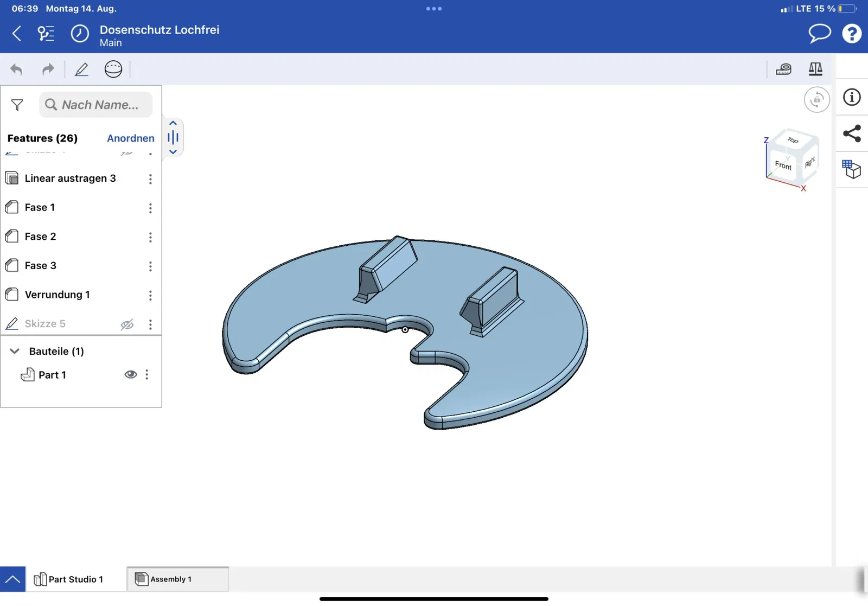Switch to the Assembly 1 tab
Screen dimensions: 868x606
[x=177, y=579]
